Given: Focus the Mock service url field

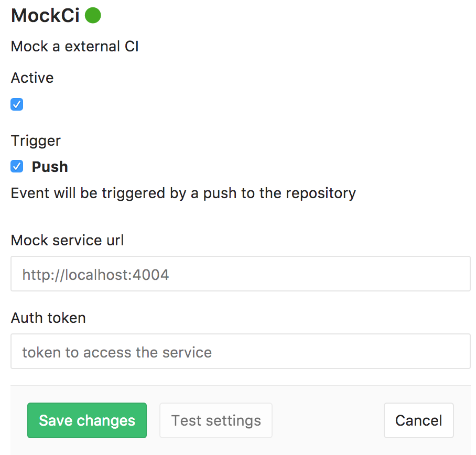Looking at the screenshot, I should tap(241, 274).
